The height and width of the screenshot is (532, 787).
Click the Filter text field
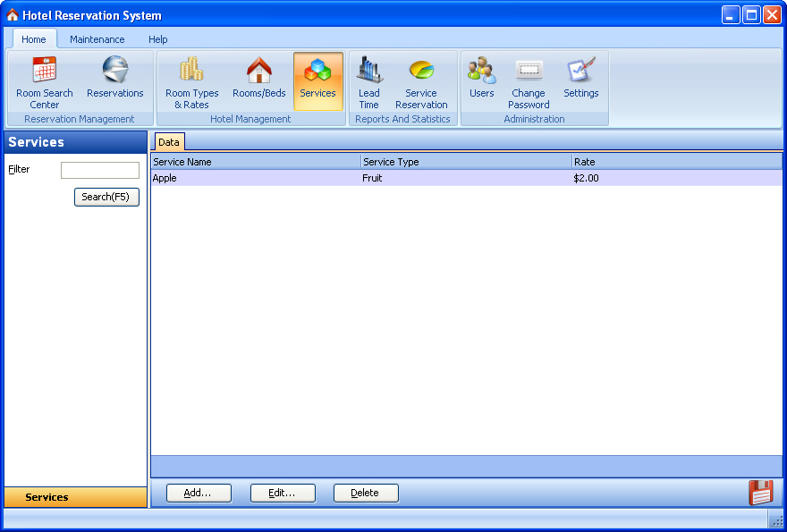(x=99, y=170)
